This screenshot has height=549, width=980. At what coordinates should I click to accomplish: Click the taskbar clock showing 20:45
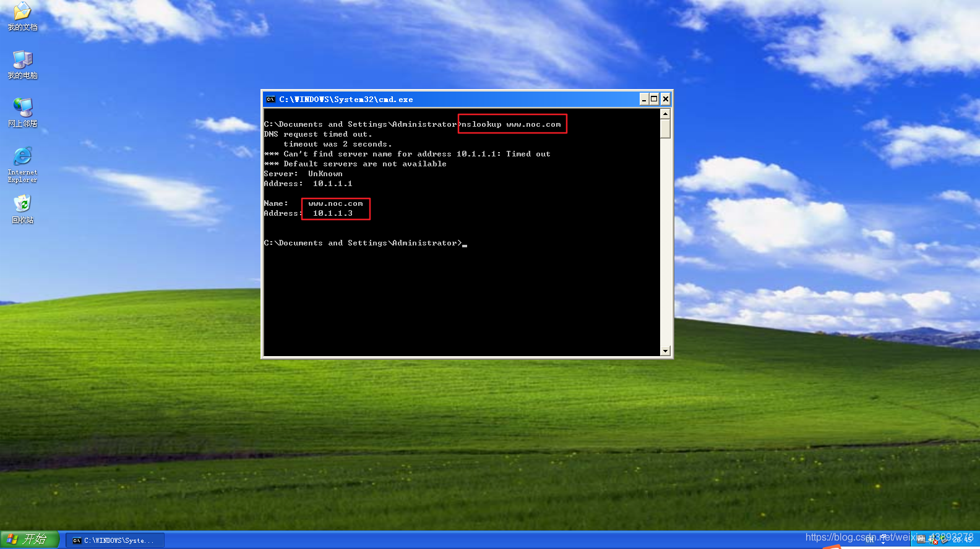point(962,540)
